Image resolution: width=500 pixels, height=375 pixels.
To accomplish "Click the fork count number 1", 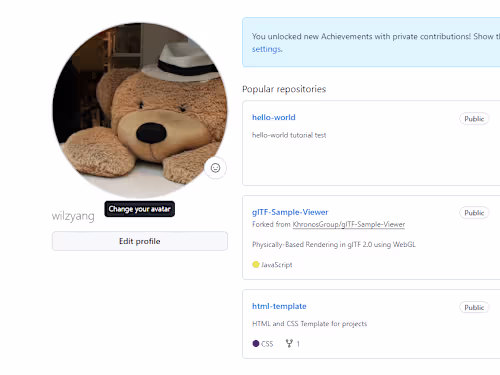I will click(x=298, y=344).
